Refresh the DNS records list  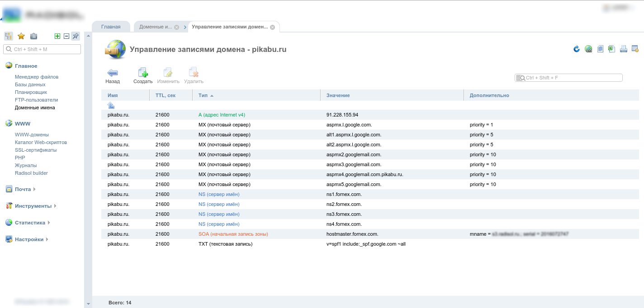click(x=577, y=49)
